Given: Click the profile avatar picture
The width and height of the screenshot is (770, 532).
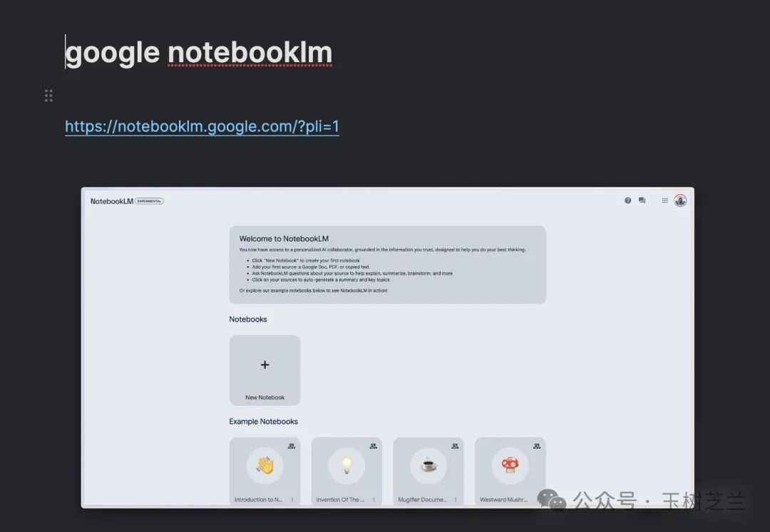Looking at the screenshot, I should [680, 200].
